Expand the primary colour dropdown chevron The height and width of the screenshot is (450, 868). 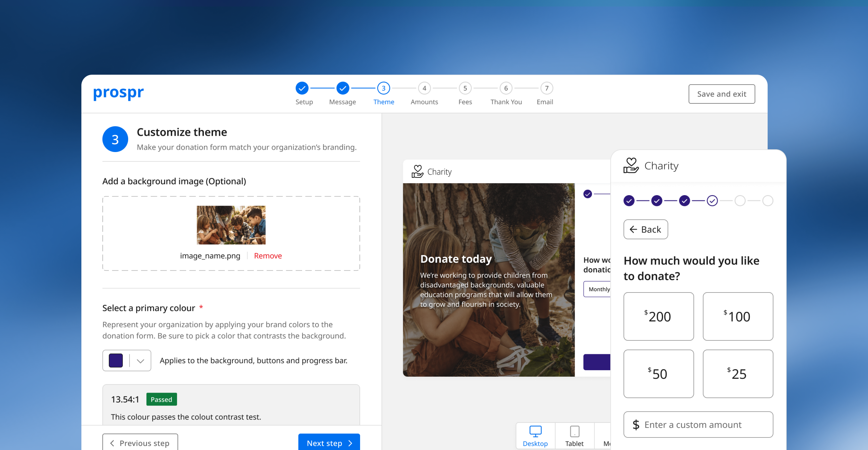140,361
